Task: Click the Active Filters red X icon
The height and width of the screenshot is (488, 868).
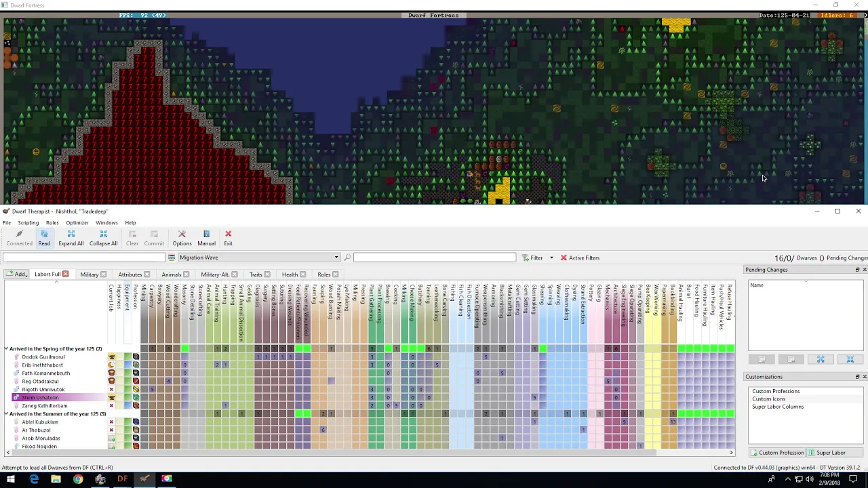Action: pos(564,258)
